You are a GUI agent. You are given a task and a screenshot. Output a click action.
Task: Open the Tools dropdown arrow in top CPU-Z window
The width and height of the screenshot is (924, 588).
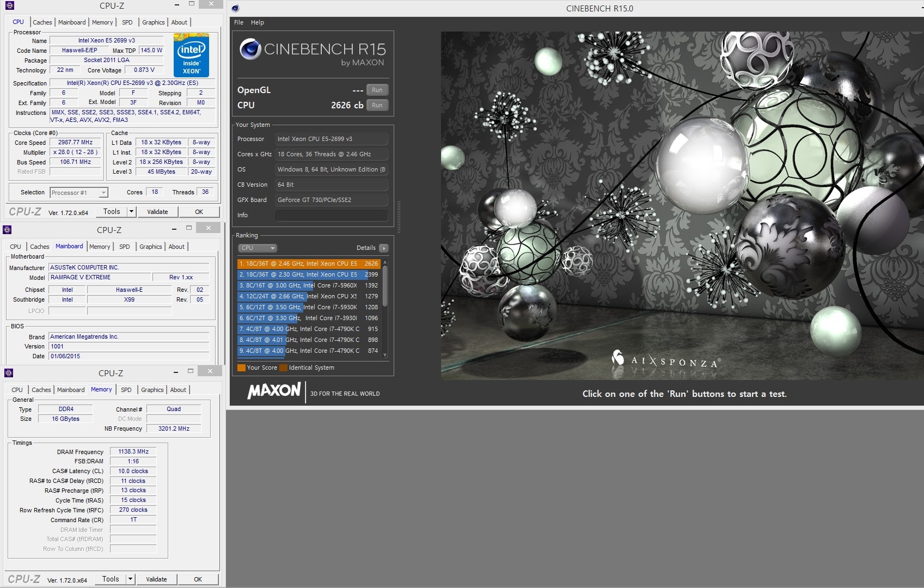tap(131, 212)
